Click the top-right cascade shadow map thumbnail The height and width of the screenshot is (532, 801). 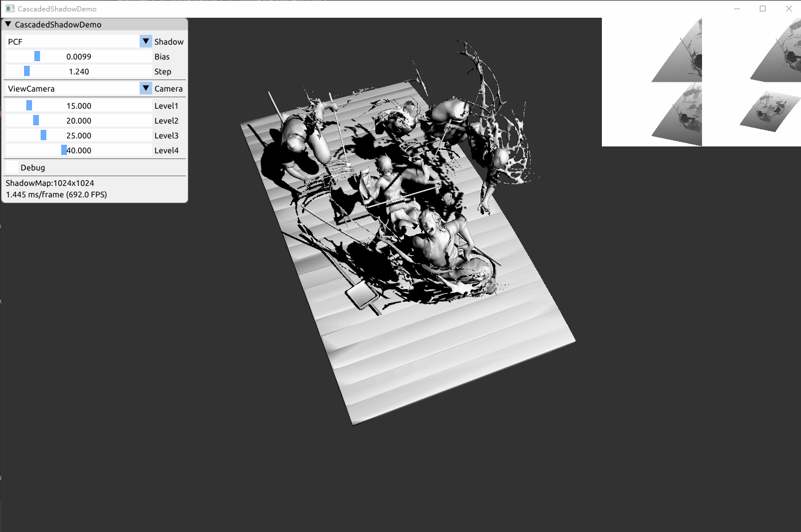click(x=752, y=50)
